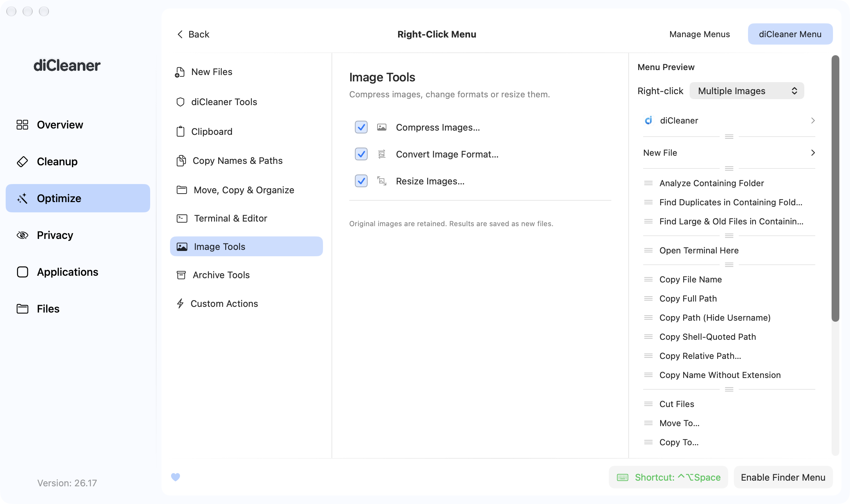Select the Image Tools category row
Image resolution: width=850 pixels, height=504 pixels.
coord(246,246)
